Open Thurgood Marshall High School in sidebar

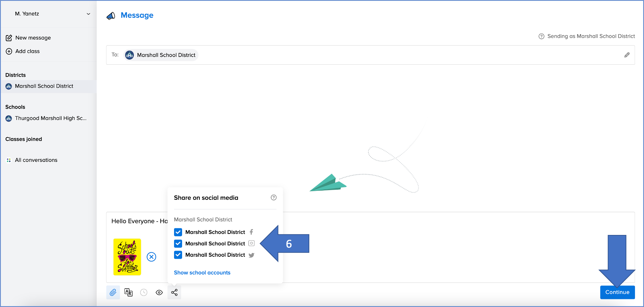pos(50,118)
